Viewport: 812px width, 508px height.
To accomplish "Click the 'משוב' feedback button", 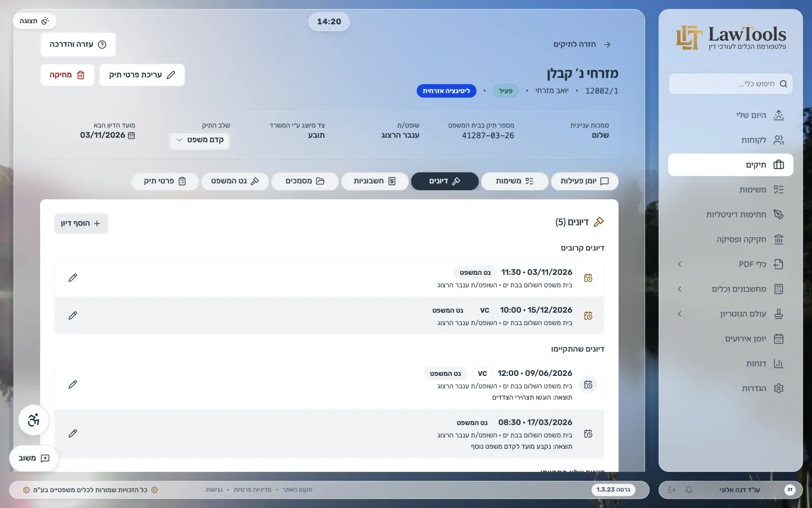I will pos(34,458).
